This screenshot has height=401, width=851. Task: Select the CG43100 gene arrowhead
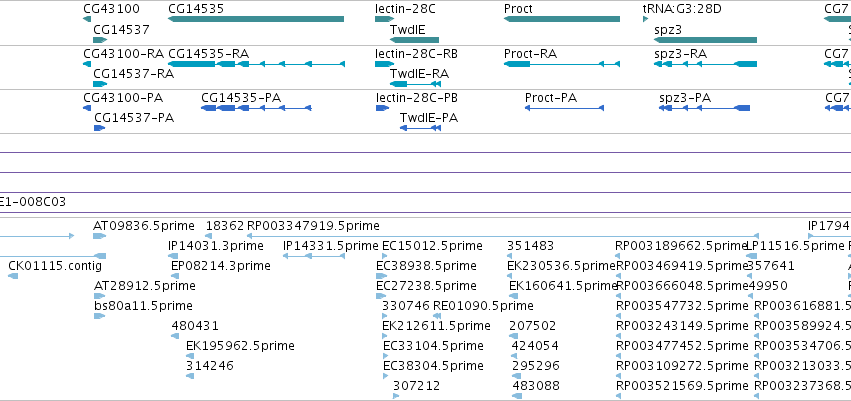click(87, 19)
